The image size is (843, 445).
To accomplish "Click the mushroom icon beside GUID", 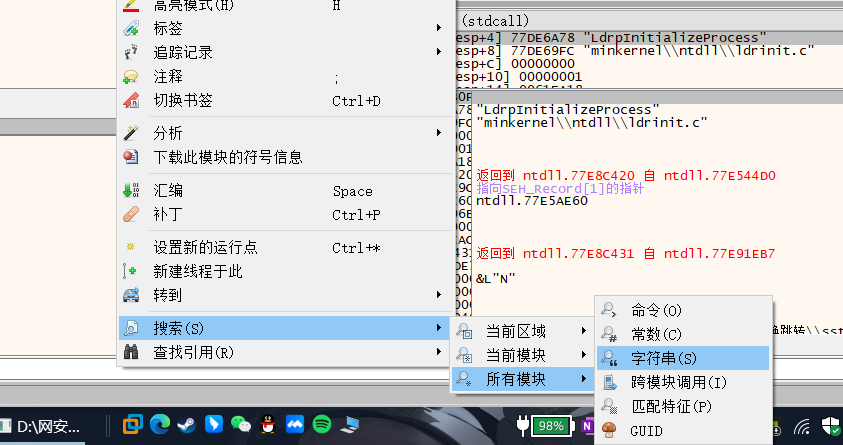I will (609, 430).
